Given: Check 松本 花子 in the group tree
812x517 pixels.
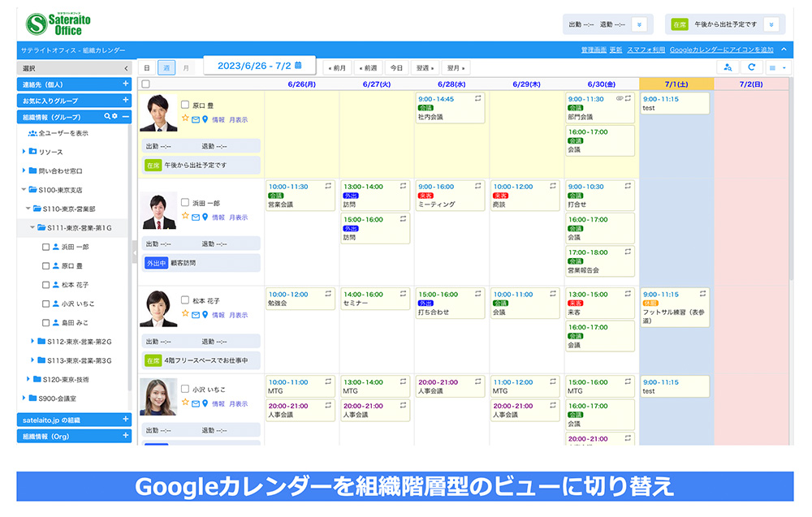Looking at the screenshot, I should (45, 285).
